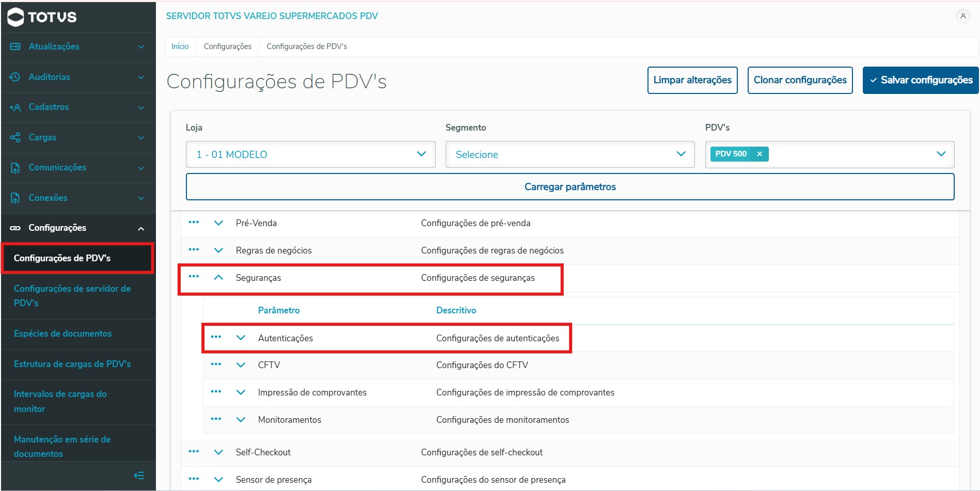Remove the PDV 500 tag
The width and height of the screenshot is (980, 491).
click(760, 154)
